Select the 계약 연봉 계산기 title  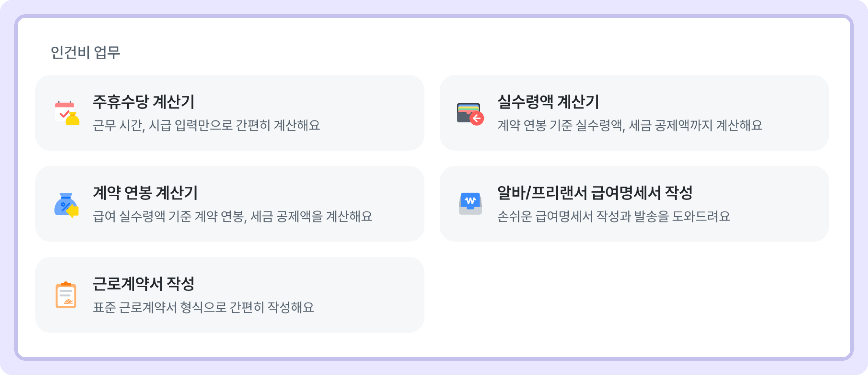tap(145, 193)
